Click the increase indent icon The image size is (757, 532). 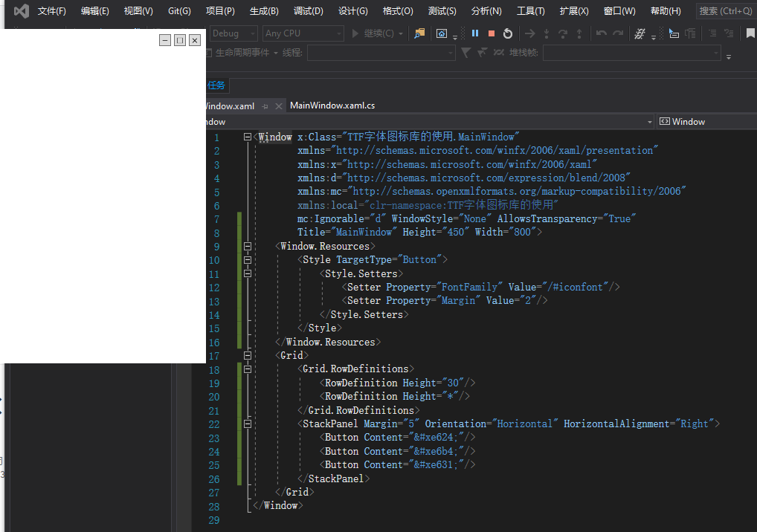click(729, 33)
